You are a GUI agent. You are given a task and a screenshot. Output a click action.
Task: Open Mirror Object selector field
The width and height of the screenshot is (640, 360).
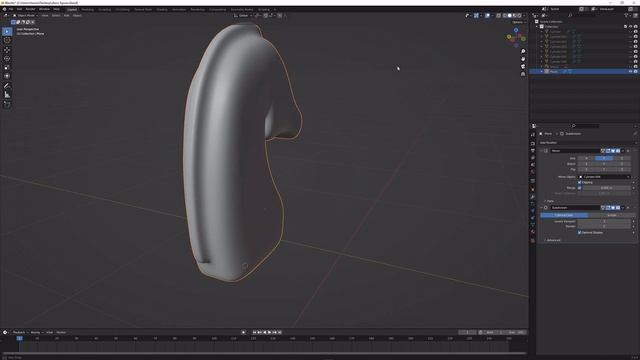coord(604,177)
